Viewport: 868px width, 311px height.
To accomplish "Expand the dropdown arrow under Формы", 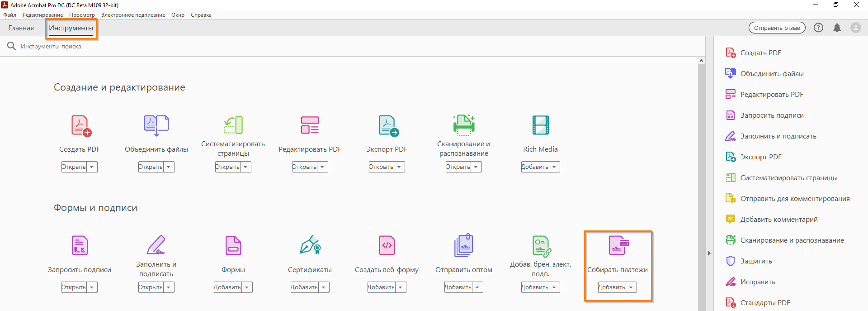I will pos(247,287).
